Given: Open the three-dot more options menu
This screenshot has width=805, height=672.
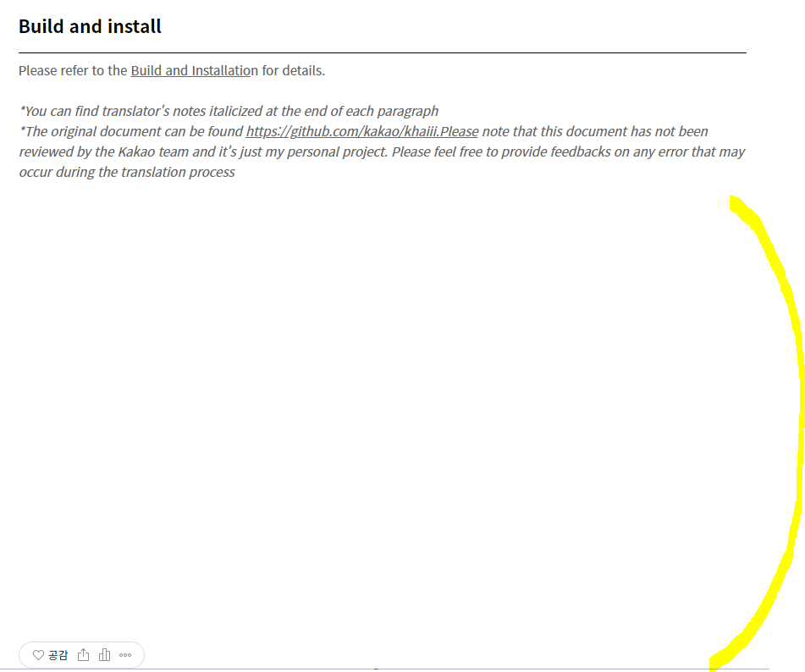Looking at the screenshot, I should coord(125,655).
